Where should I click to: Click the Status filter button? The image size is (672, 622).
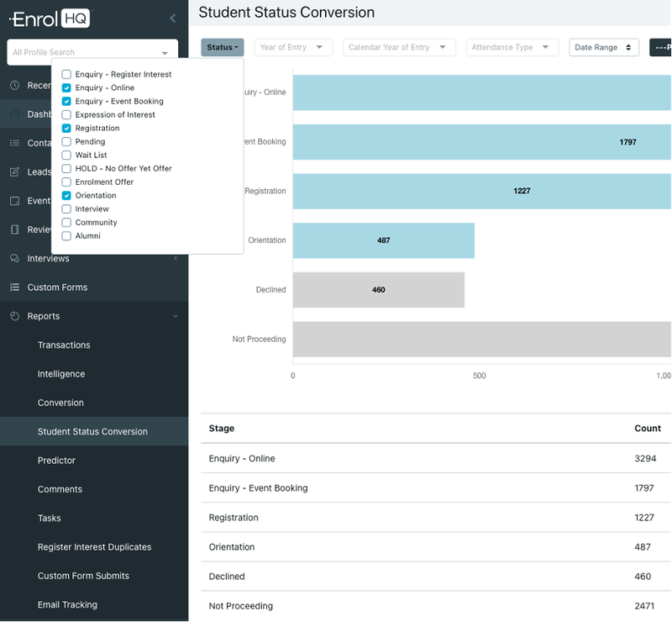click(x=222, y=47)
